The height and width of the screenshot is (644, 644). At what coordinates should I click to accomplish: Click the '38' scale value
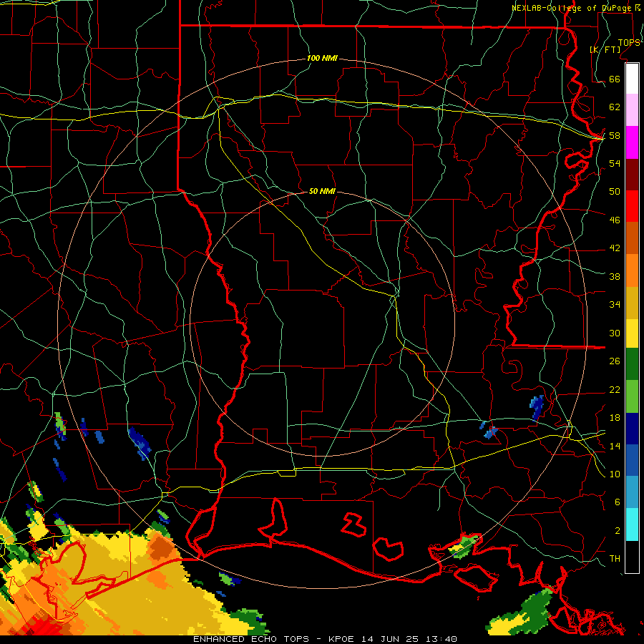[615, 276]
